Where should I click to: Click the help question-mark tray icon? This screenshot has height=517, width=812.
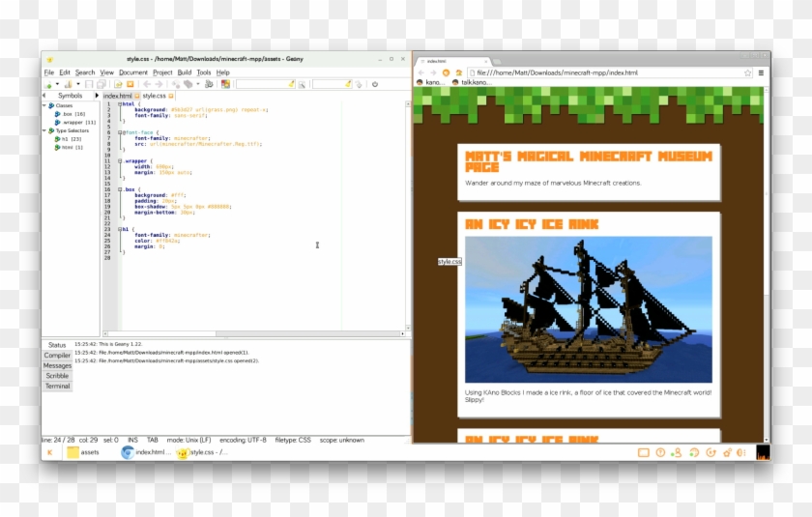click(x=660, y=452)
